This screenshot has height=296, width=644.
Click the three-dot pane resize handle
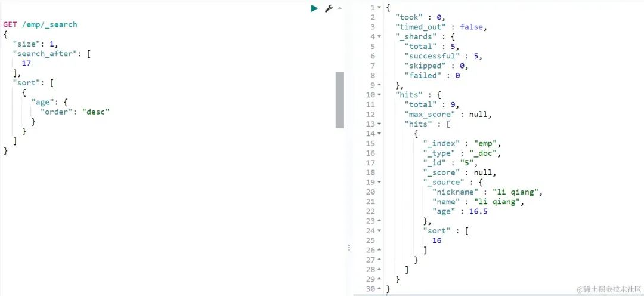pyautogui.click(x=349, y=248)
